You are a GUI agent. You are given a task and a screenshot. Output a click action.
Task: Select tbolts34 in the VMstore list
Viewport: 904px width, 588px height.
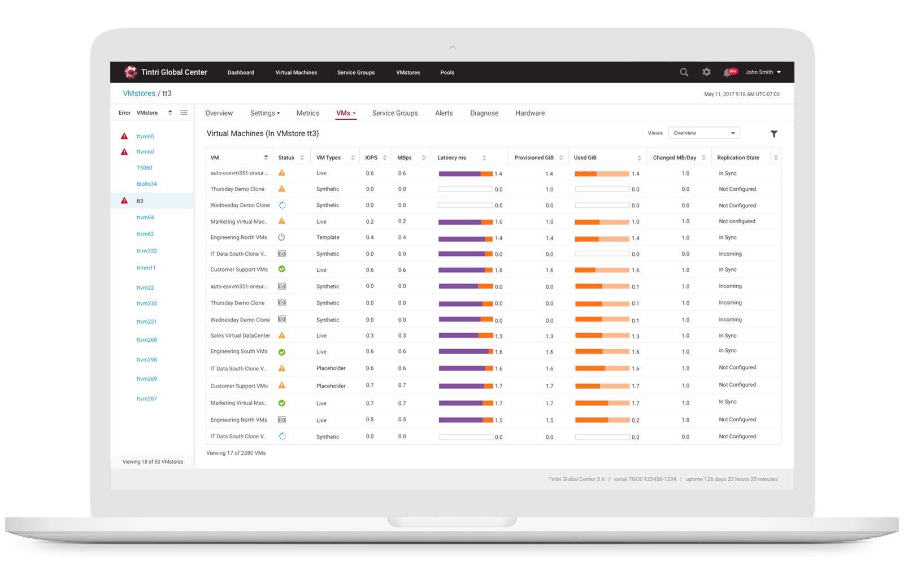pos(147,184)
